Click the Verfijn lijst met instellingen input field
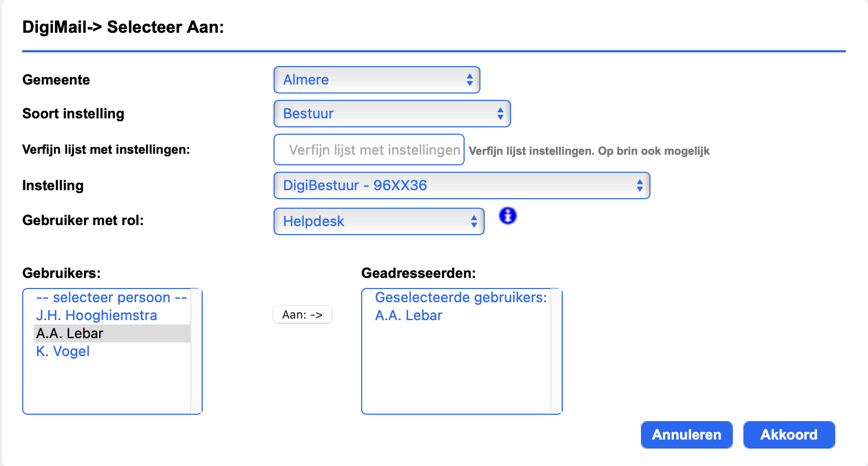 click(x=368, y=150)
